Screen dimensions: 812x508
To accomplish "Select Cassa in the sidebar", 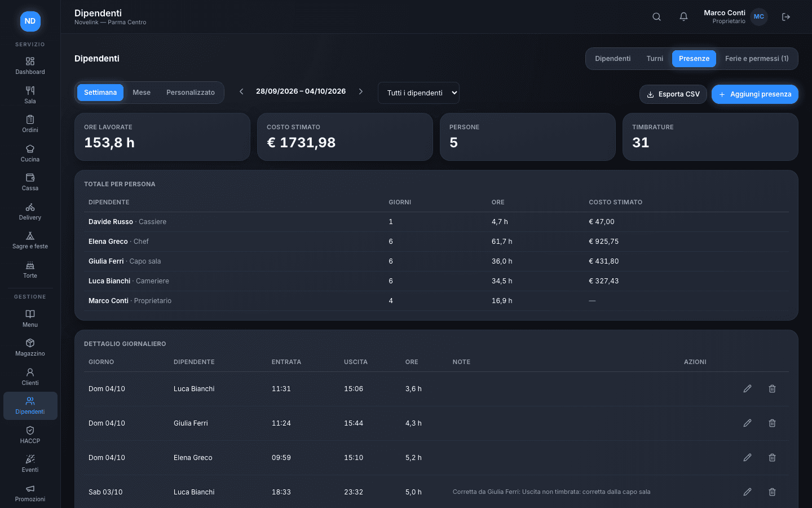I will click(30, 182).
